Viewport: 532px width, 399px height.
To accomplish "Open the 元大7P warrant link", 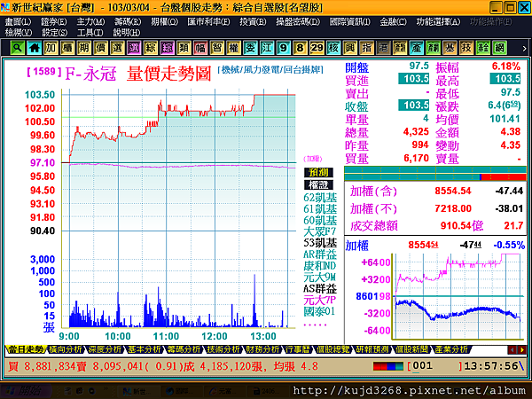I will tap(319, 301).
